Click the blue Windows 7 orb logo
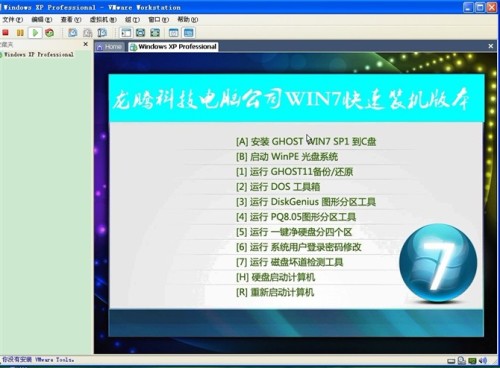Viewport: 500px width, 368px height. coord(438,263)
